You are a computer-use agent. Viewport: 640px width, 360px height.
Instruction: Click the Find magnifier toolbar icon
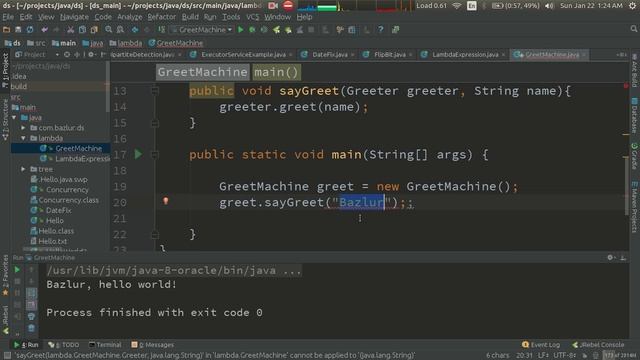[109, 30]
